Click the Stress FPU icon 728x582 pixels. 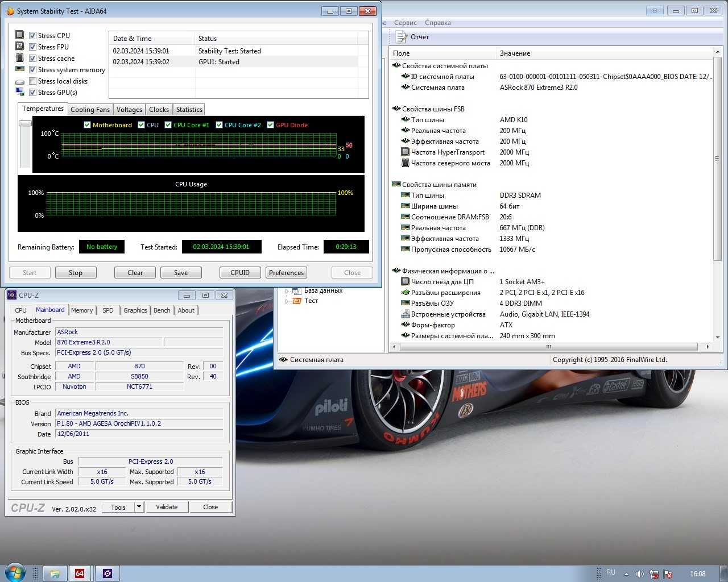click(x=20, y=46)
